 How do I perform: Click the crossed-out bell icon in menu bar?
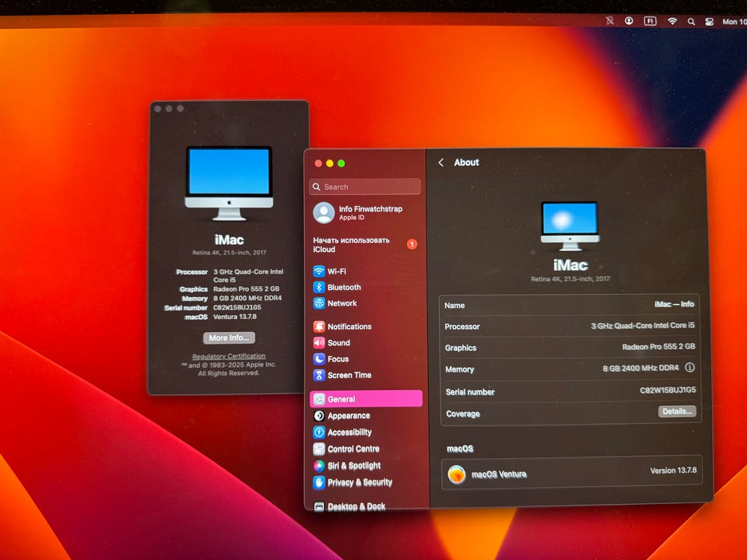pos(610,20)
